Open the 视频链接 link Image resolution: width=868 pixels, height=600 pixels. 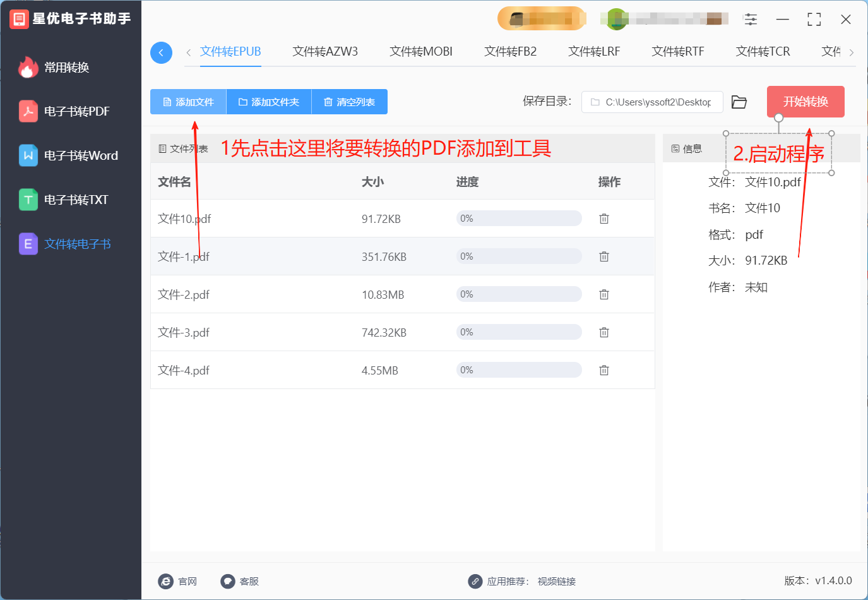coord(557,581)
